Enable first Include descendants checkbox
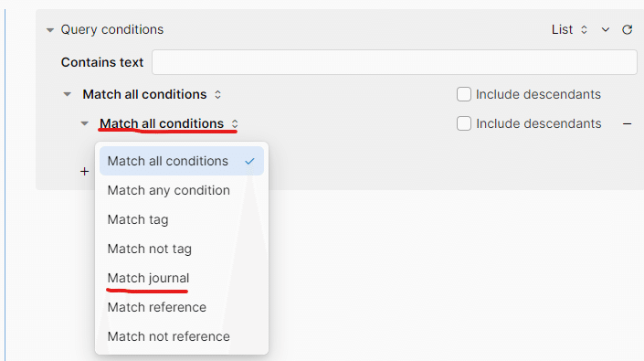The height and width of the screenshot is (361, 644). (x=464, y=94)
